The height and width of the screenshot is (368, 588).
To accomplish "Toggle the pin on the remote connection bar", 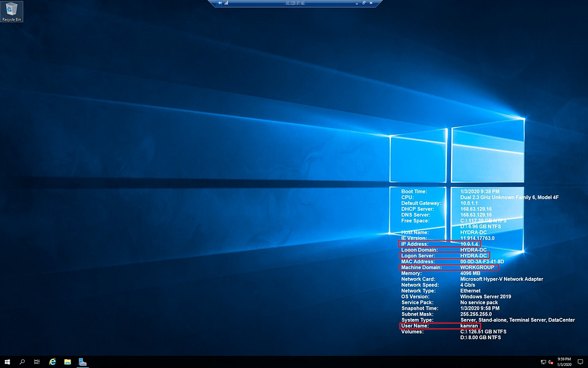I will (x=219, y=3).
